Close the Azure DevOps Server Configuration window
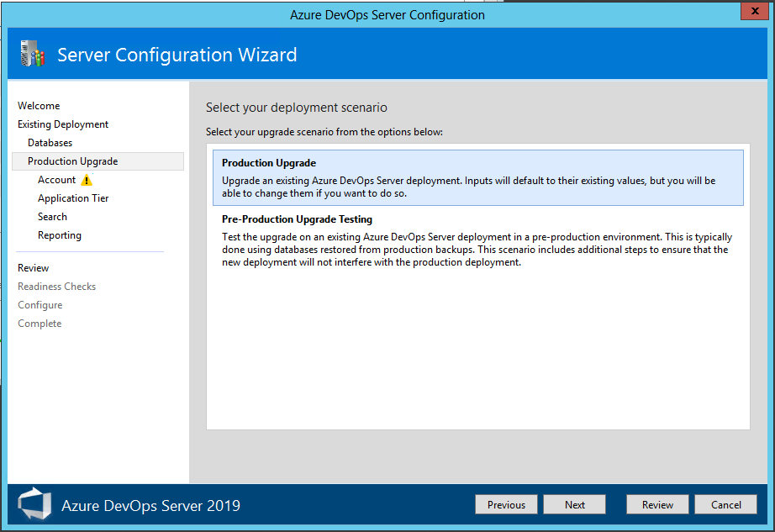The height and width of the screenshot is (532, 775). [x=753, y=11]
